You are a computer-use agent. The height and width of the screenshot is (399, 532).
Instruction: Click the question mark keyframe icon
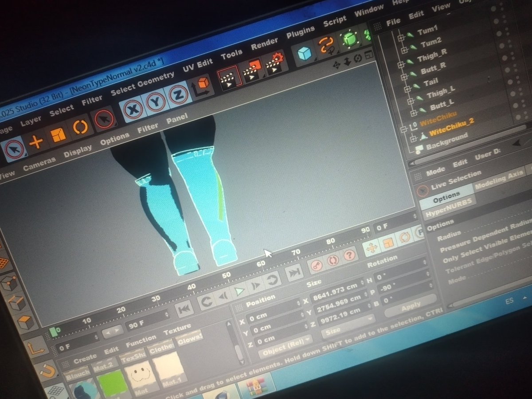[x=350, y=255]
